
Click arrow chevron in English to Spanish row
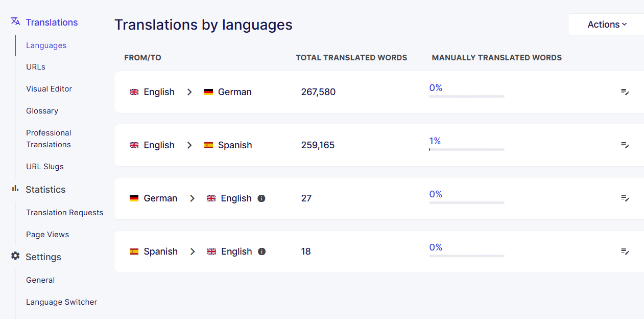189,145
